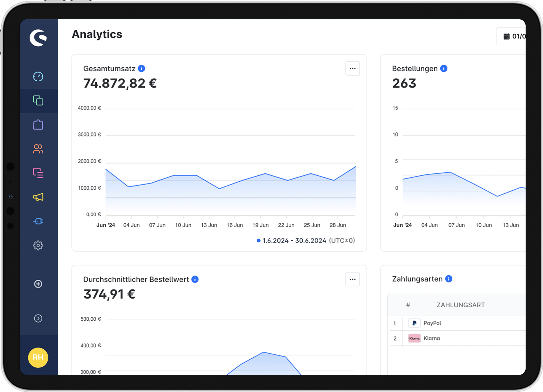Screen dimensions: 543x392
Task: Open the Settings gear icon
Action: 38,245
